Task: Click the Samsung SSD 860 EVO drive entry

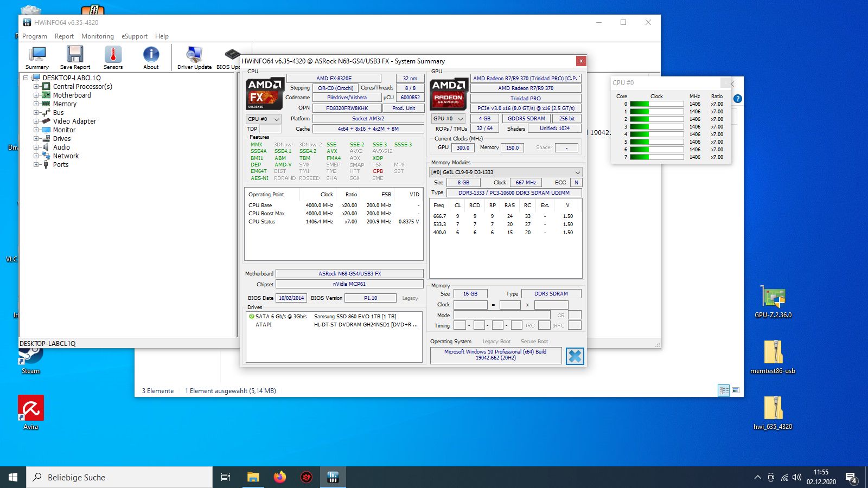Action: tap(334, 317)
